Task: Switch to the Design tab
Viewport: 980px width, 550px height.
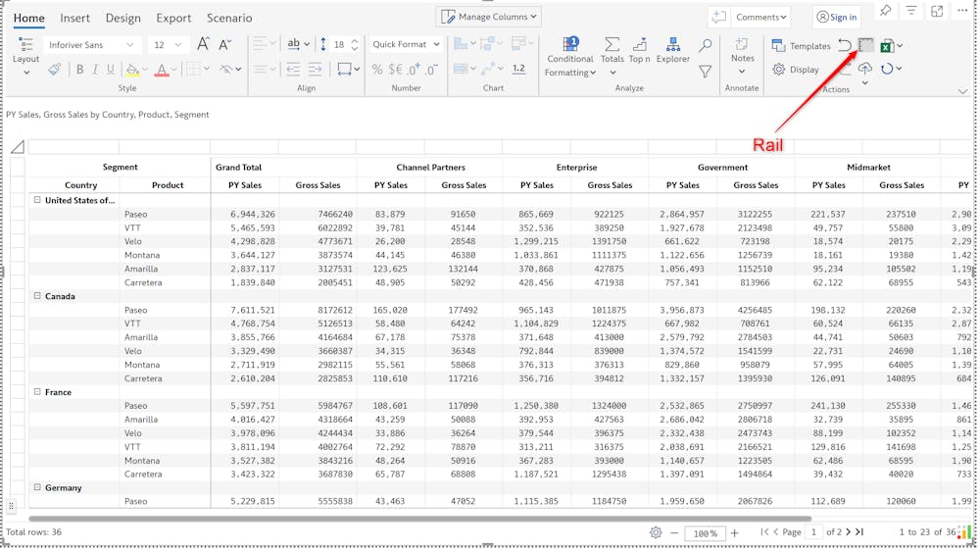Action: point(122,18)
